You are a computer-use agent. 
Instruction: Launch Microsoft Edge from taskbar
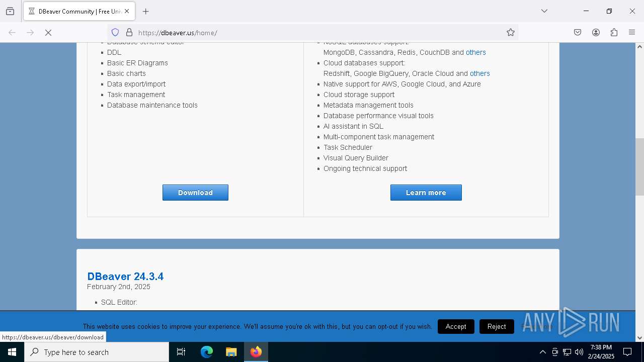click(207, 352)
